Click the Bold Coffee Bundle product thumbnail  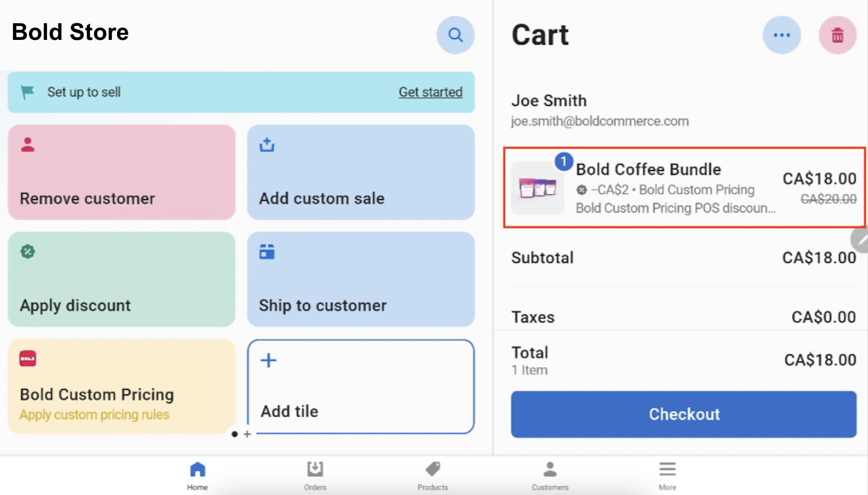coord(538,188)
